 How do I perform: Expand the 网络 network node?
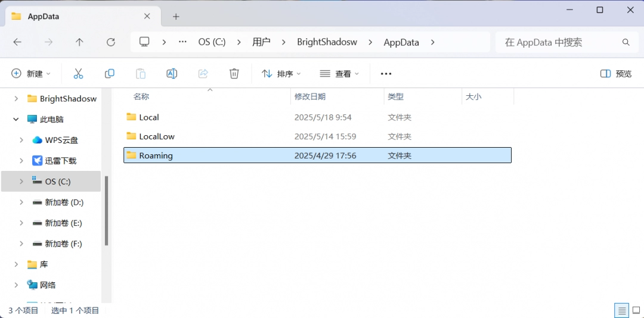pyautogui.click(x=16, y=285)
